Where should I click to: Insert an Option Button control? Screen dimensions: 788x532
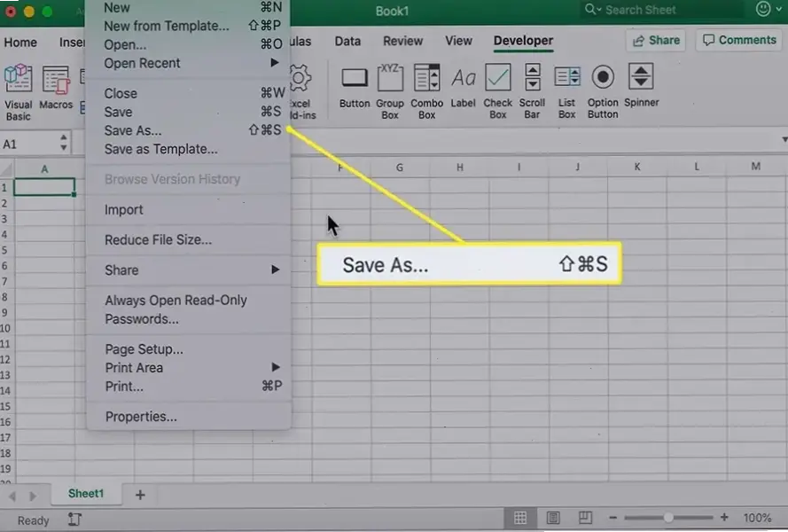603,91
